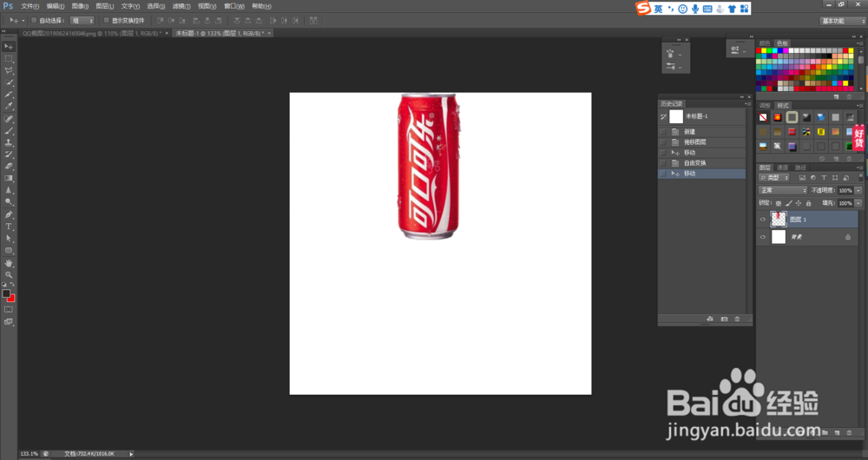This screenshot has width=868, height=460.
Task: Select the 拖移图层 history state
Action: pyautogui.click(x=701, y=142)
